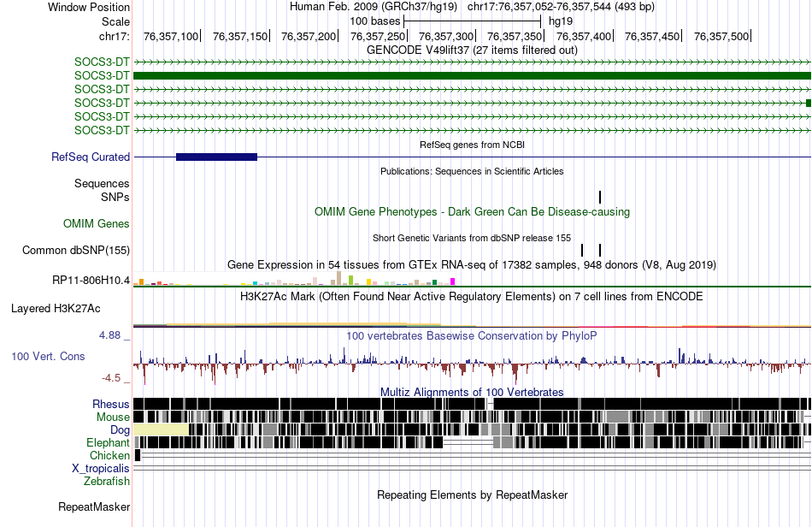Screen dimensions: 812x527
Task: Open '100 vertebrates Basewise Conservation by PhyloP' title
Action: tap(472, 335)
